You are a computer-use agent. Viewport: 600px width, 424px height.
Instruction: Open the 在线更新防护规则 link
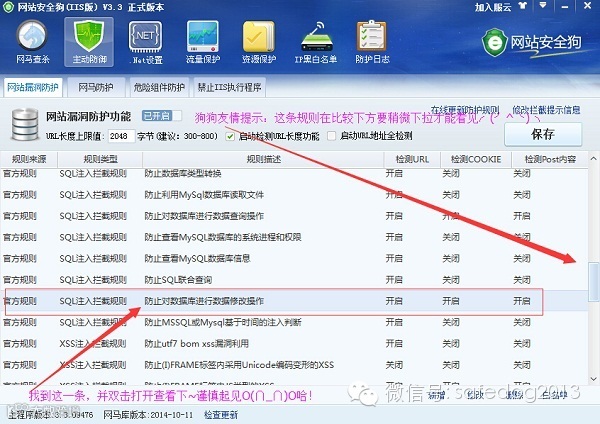coord(465,110)
